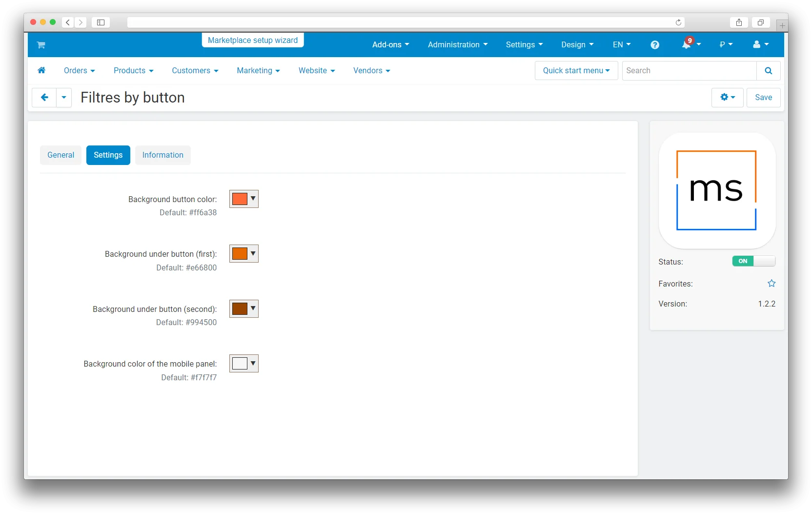Click the 'Filtres by button' title
The width and height of the screenshot is (812, 514).
point(133,98)
